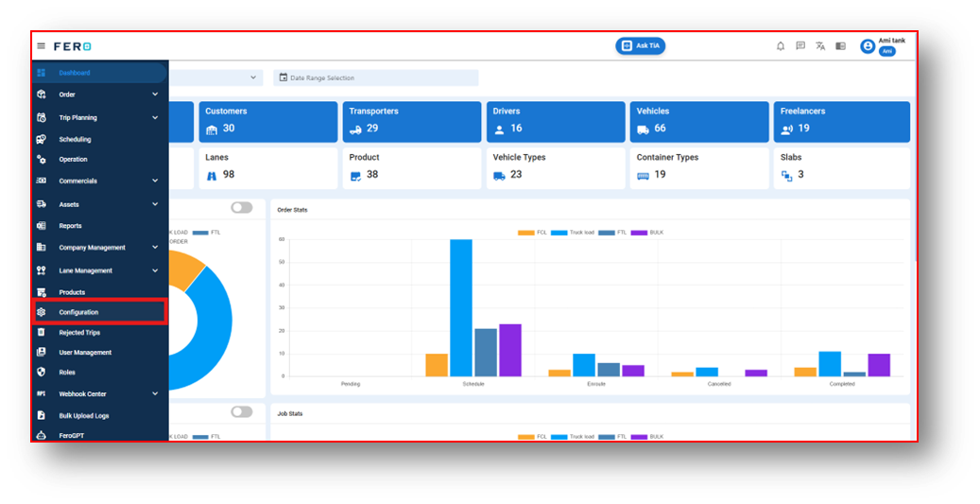Click the Trip Planning calendar icon
Image resolution: width=980 pixels, height=504 pixels.
pyautogui.click(x=42, y=117)
